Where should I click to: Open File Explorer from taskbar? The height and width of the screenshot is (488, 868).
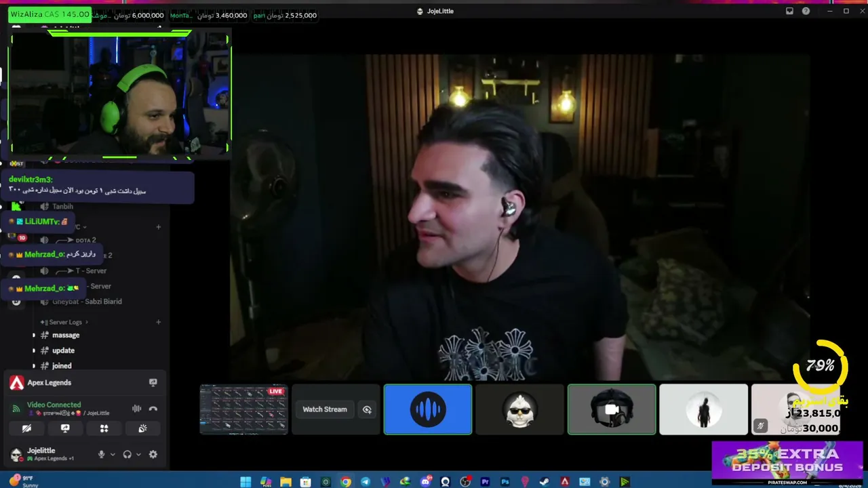pos(286,482)
